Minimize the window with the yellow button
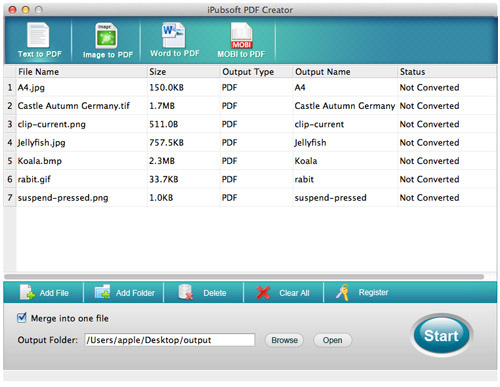The width and height of the screenshot is (500, 387). pyautogui.click(x=26, y=10)
